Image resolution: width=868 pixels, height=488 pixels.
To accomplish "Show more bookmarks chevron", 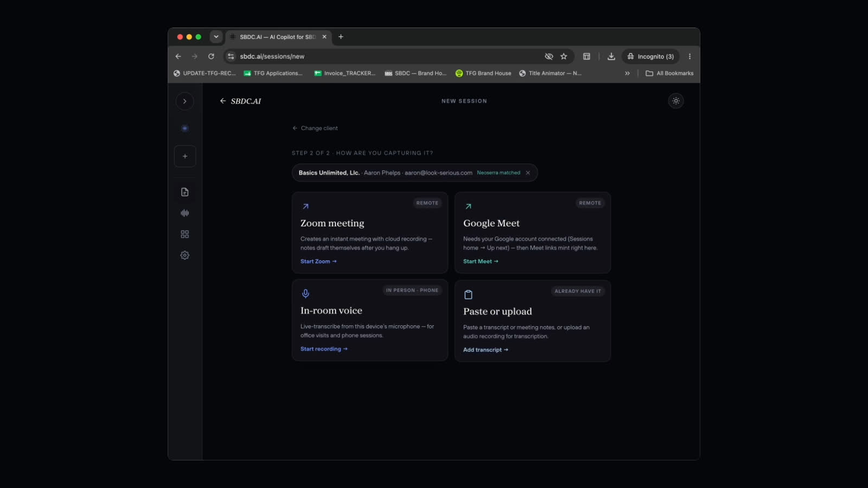I will [627, 73].
